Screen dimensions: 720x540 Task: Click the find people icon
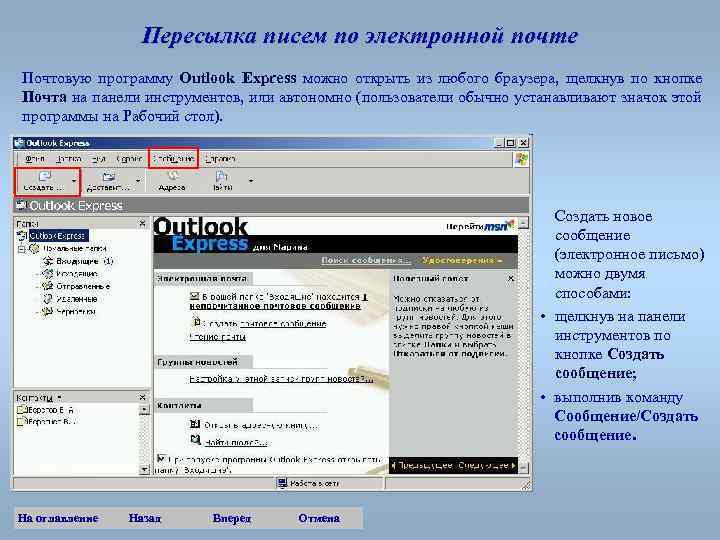(196, 440)
